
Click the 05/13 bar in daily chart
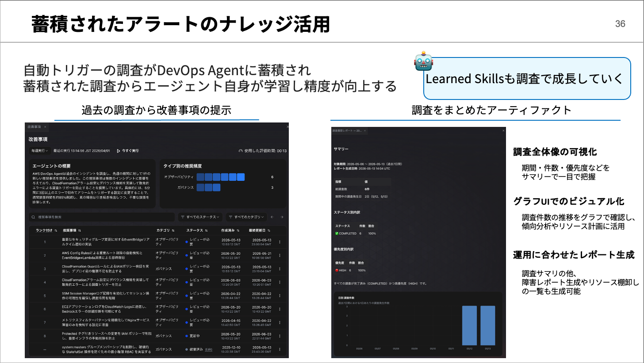pyautogui.click(x=488, y=325)
